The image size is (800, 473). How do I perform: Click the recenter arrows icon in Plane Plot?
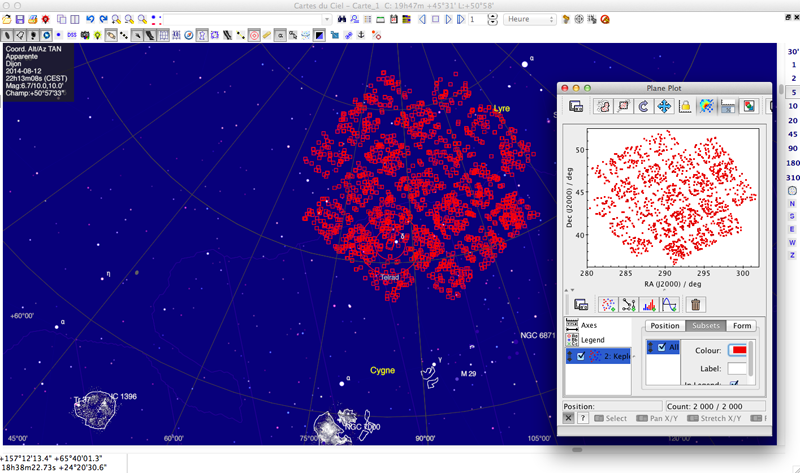point(664,106)
